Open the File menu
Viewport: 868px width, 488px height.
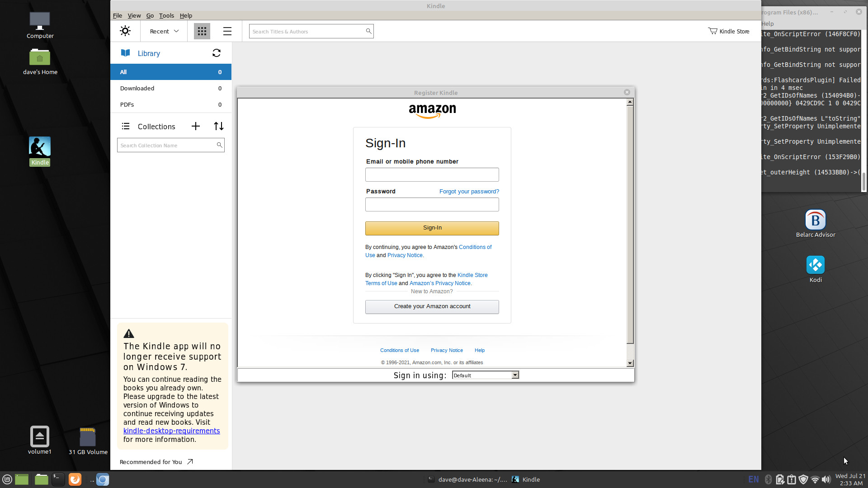point(118,15)
